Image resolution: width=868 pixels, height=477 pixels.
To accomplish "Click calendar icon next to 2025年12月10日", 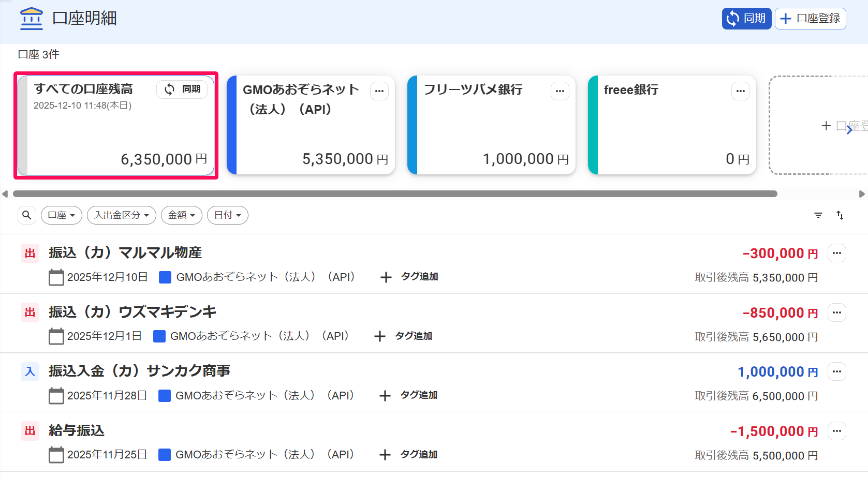I will [56, 277].
